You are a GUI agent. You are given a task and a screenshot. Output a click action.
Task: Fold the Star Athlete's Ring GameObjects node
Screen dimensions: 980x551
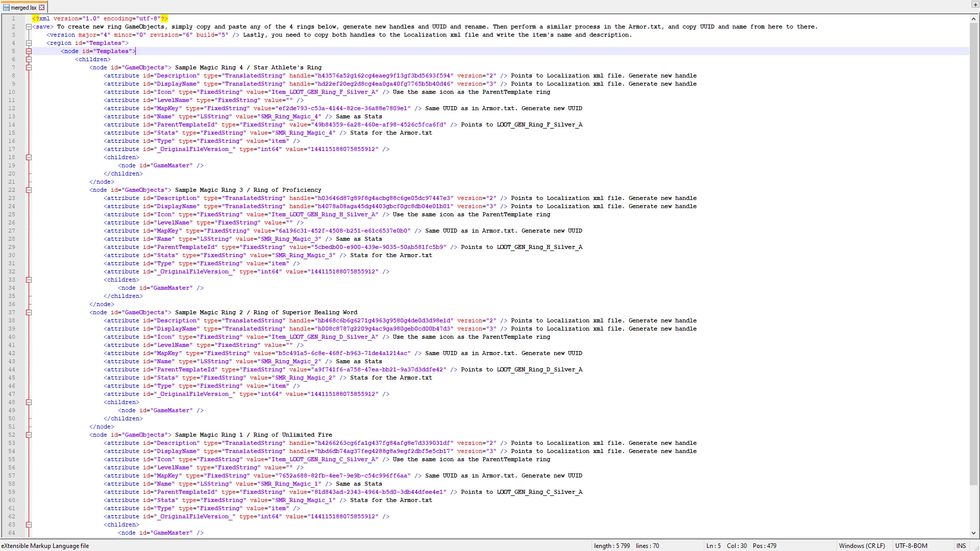[x=29, y=67]
